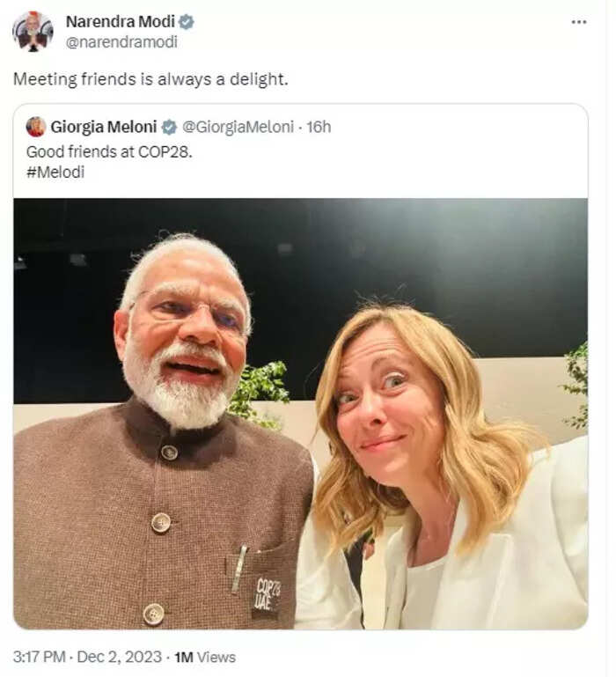Image resolution: width=616 pixels, height=677 pixels.
Task: Click the verified badge beside Narendra Modi
Action: coord(187,22)
